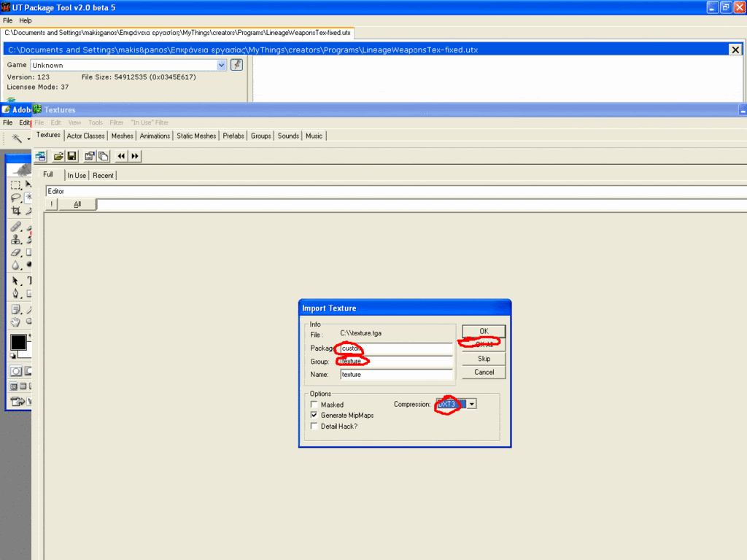Click the Name text field
The height and width of the screenshot is (560, 747).
pos(395,375)
